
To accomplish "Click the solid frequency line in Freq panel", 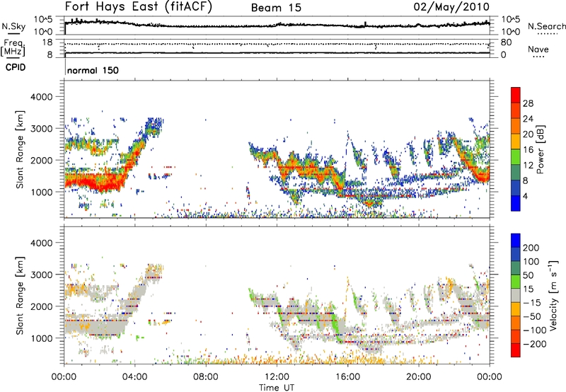I will click(277, 53).
